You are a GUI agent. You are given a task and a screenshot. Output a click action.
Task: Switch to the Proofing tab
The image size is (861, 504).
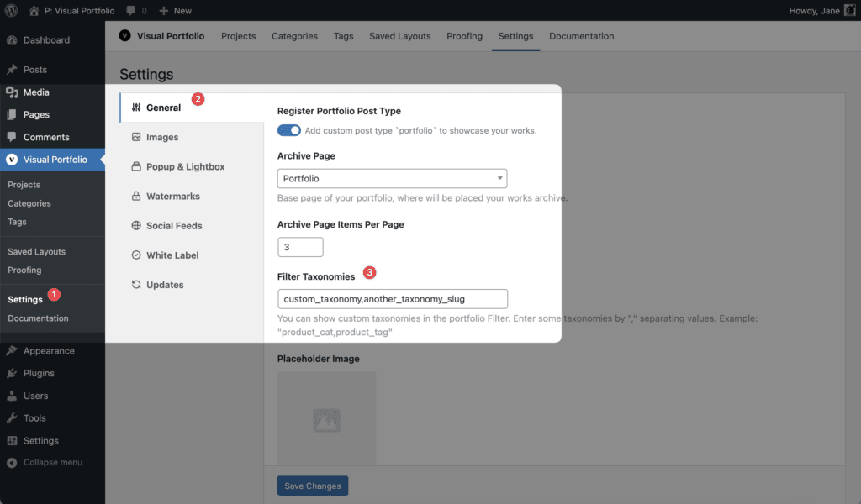464,36
